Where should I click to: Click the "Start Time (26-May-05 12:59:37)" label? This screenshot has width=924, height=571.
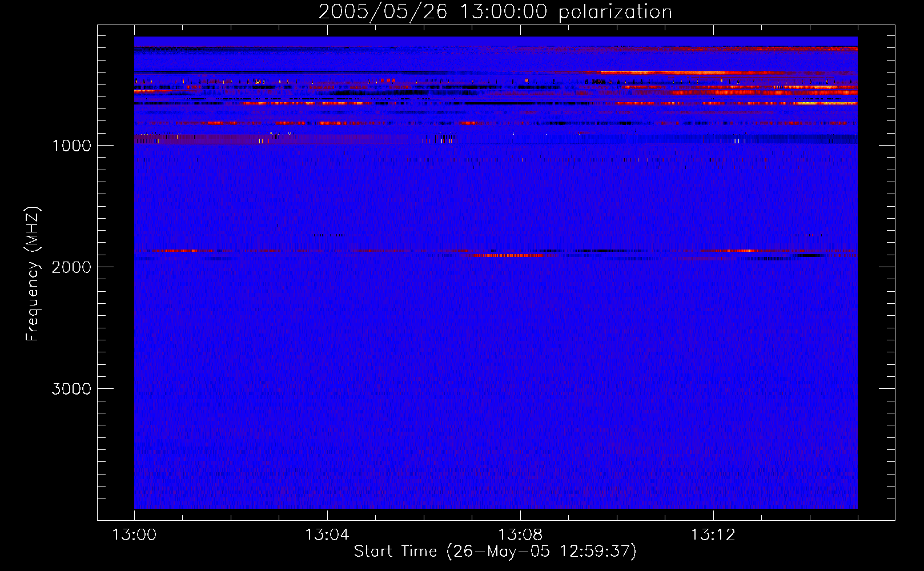click(x=495, y=552)
